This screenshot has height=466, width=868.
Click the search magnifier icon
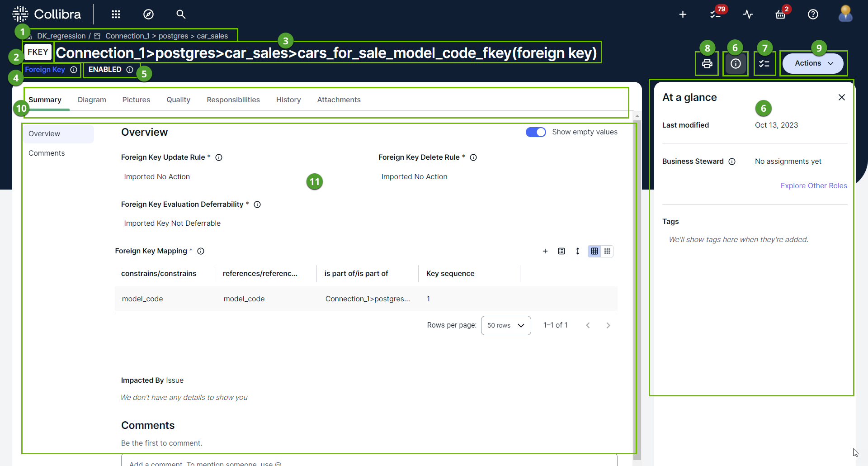pos(181,14)
